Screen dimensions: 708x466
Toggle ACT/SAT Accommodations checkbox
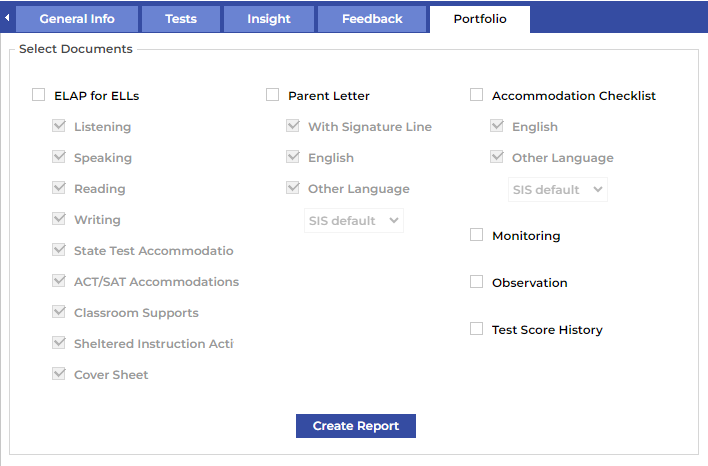[59, 281]
